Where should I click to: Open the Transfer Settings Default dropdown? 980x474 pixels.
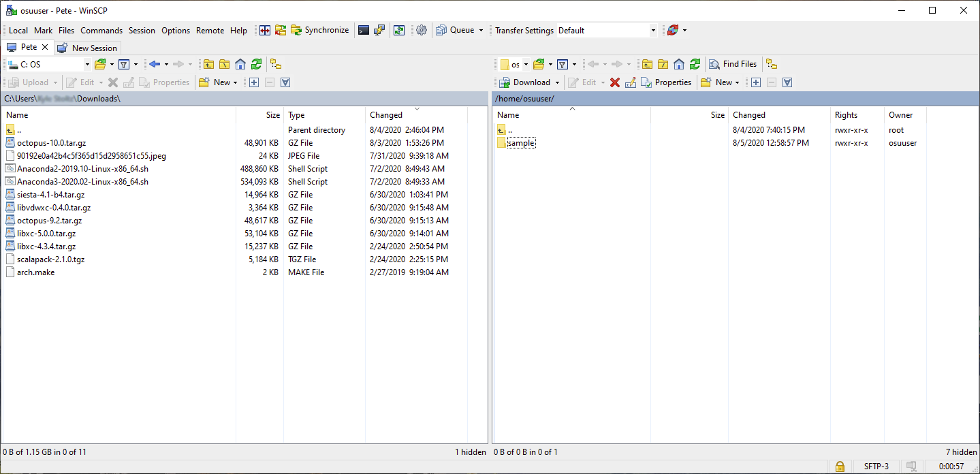652,30
